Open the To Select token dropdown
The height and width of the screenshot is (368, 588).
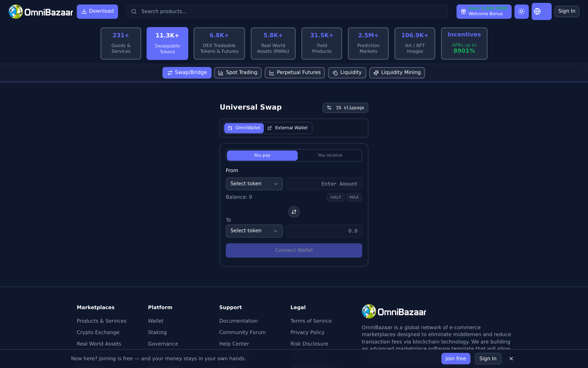pos(254,231)
